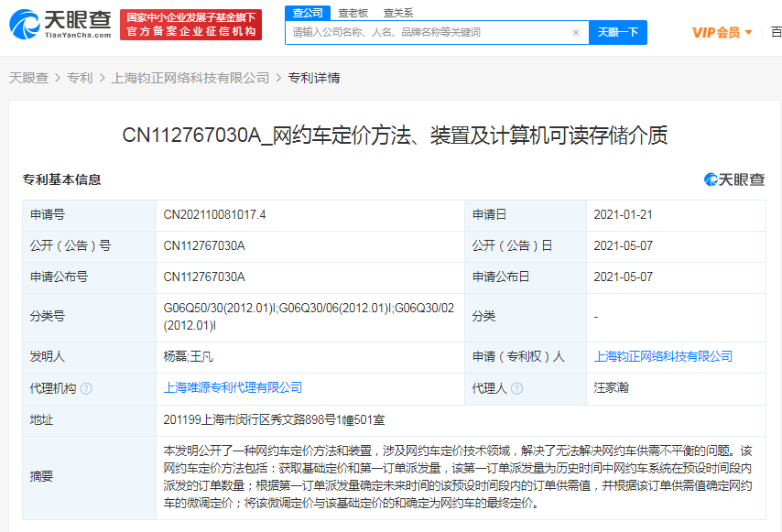Click the partially visible 百 item at header right
Viewport: 782px width, 532px height.
776,32
